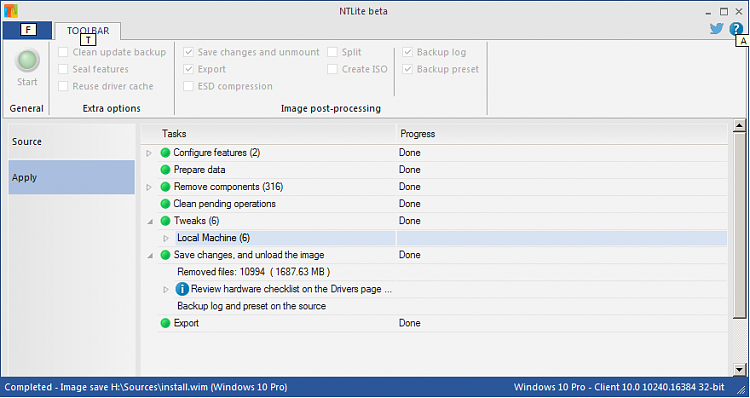Select the Export task row text
The width and height of the screenshot is (750, 398).
186,323
